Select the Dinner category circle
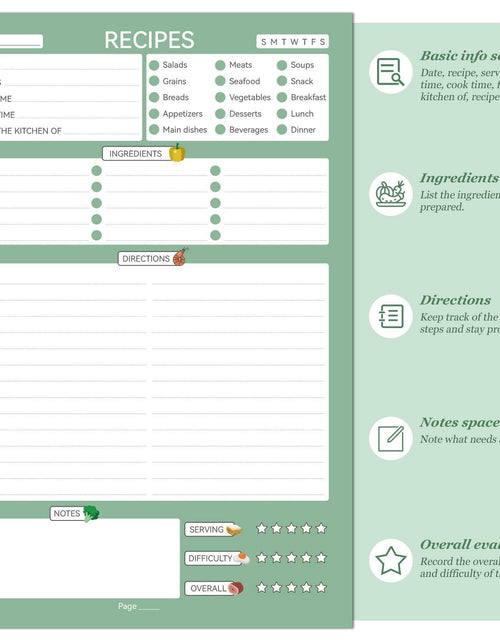 [x=282, y=130]
